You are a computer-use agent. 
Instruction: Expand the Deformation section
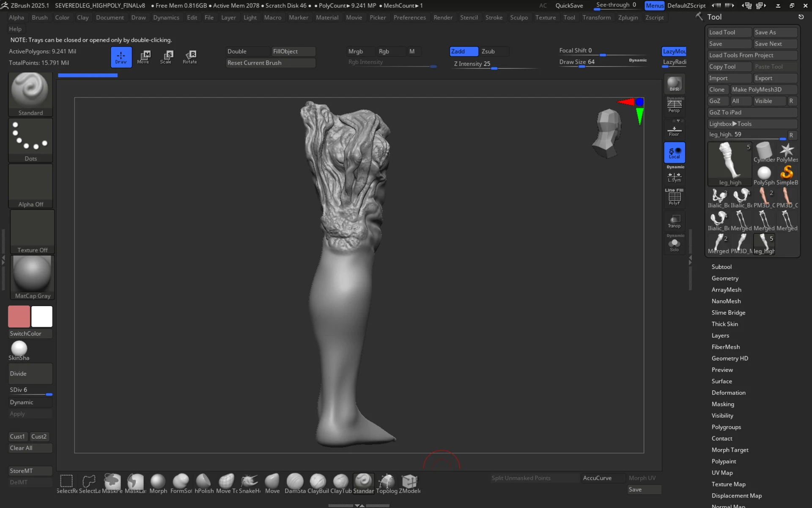click(728, 392)
